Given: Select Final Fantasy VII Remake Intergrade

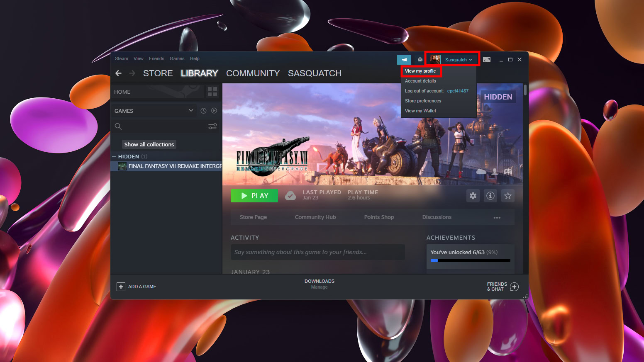Looking at the screenshot, I should [166, 166].
